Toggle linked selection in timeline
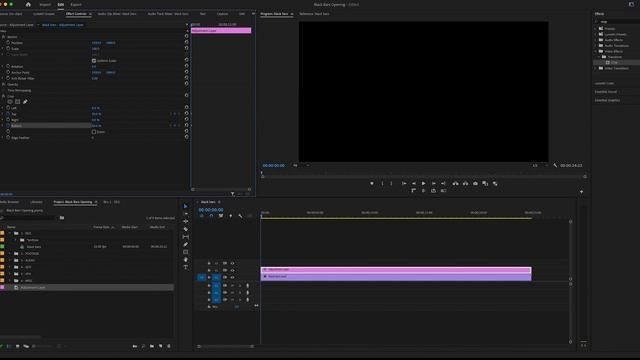 click(x=221, y=216)
